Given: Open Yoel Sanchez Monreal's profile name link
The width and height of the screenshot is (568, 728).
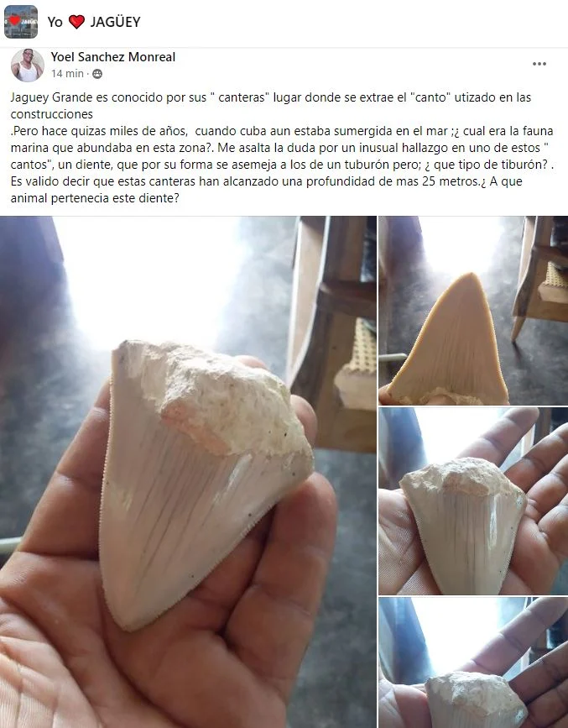Looking at the screenshot, I should pos(113,57).
